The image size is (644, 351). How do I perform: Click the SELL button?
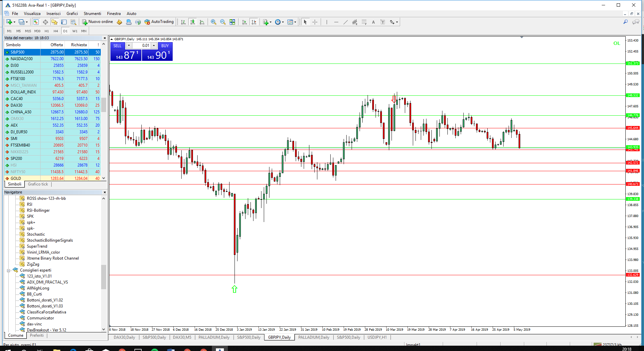[x=117, y=46]
